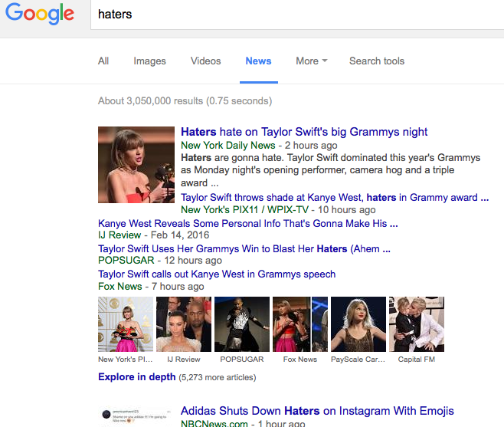
Task: Click the POPSUGAR image thumbnail
Action: coord(242,324)
